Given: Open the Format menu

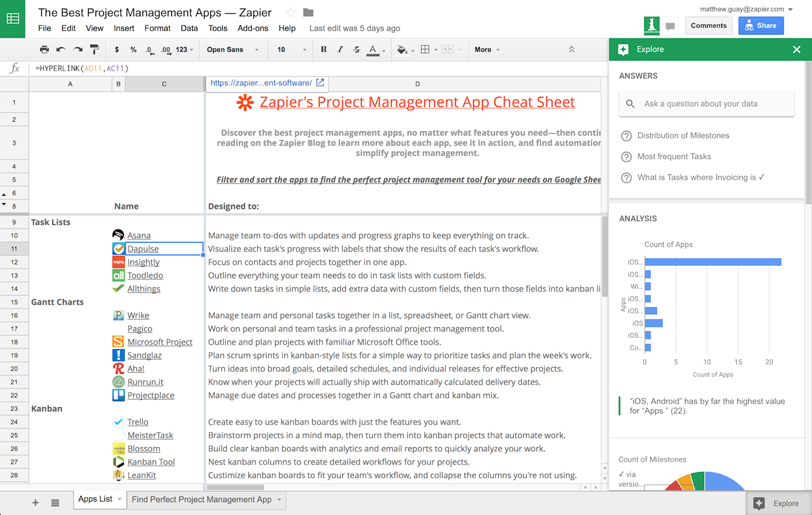Looking at the screenshot, I should click(x=157, y=28).
